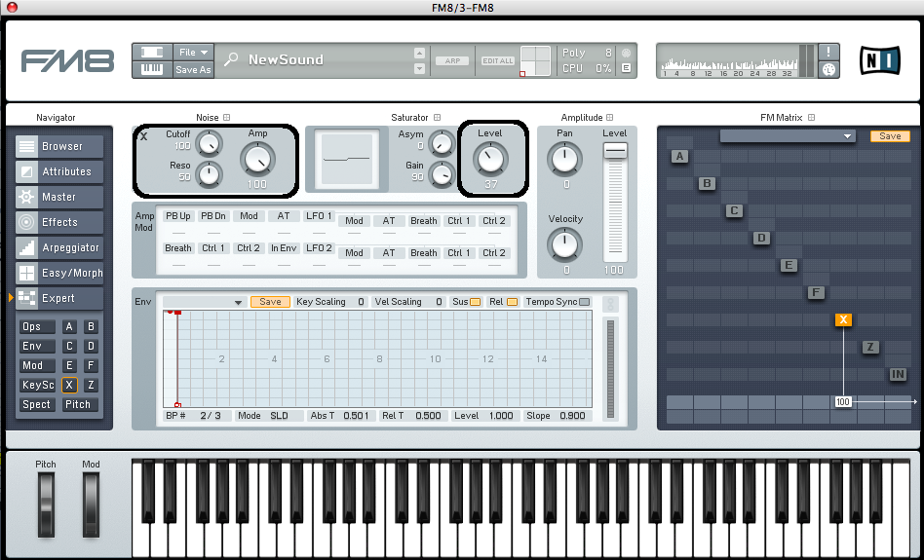Toggle the EDIT ALL button

(x=498, y=60)
